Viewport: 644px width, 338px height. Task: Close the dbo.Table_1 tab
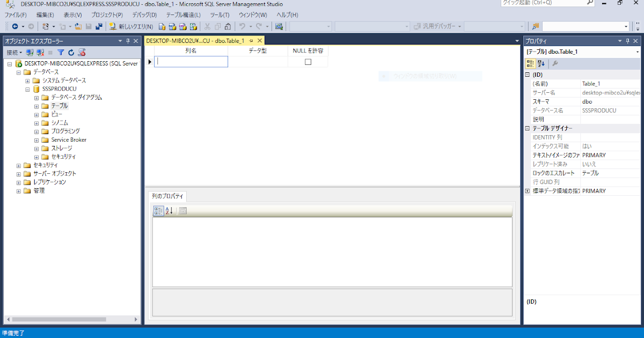pos(260,41)
